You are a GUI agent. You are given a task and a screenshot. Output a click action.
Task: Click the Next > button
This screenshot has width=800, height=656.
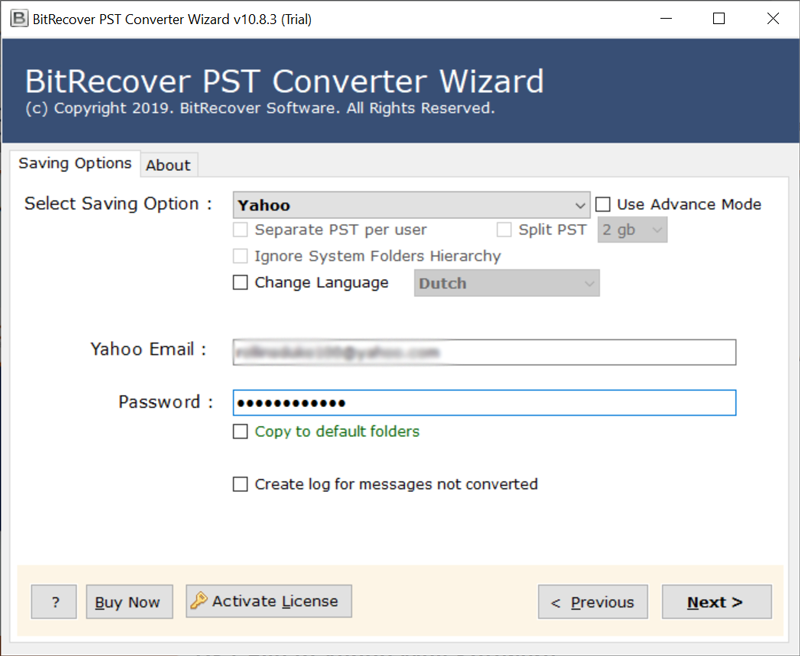coord(717,602)
